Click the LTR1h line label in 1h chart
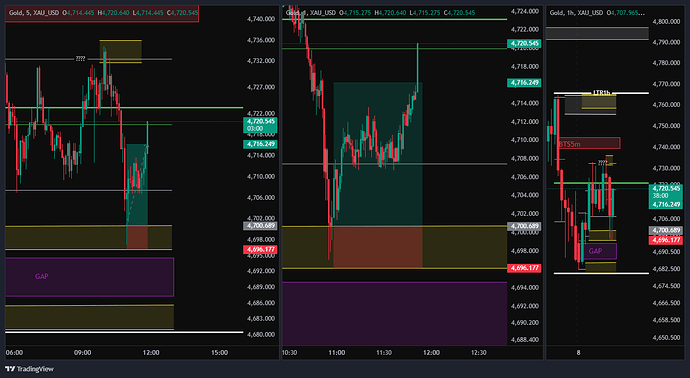 pos(602,92)
